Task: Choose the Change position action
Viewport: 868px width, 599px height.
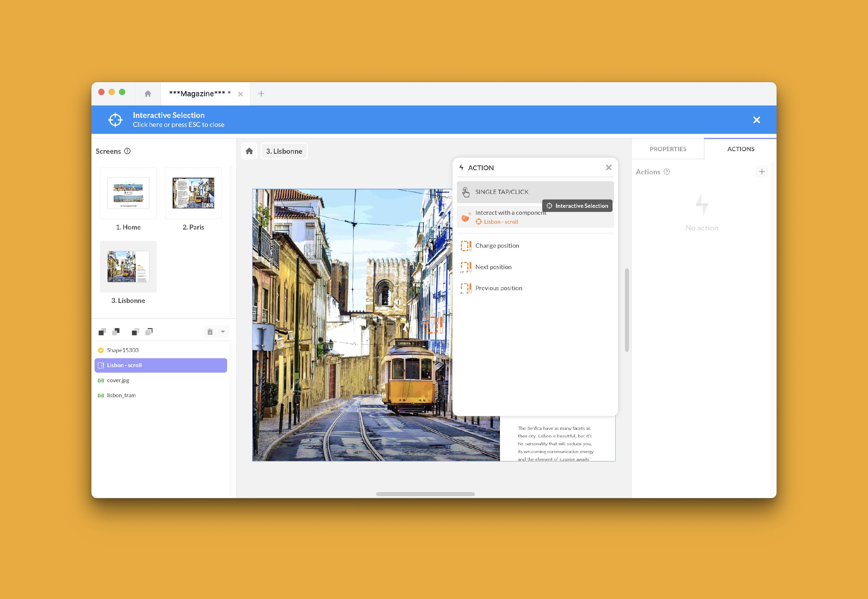Action: click(497, 246)
